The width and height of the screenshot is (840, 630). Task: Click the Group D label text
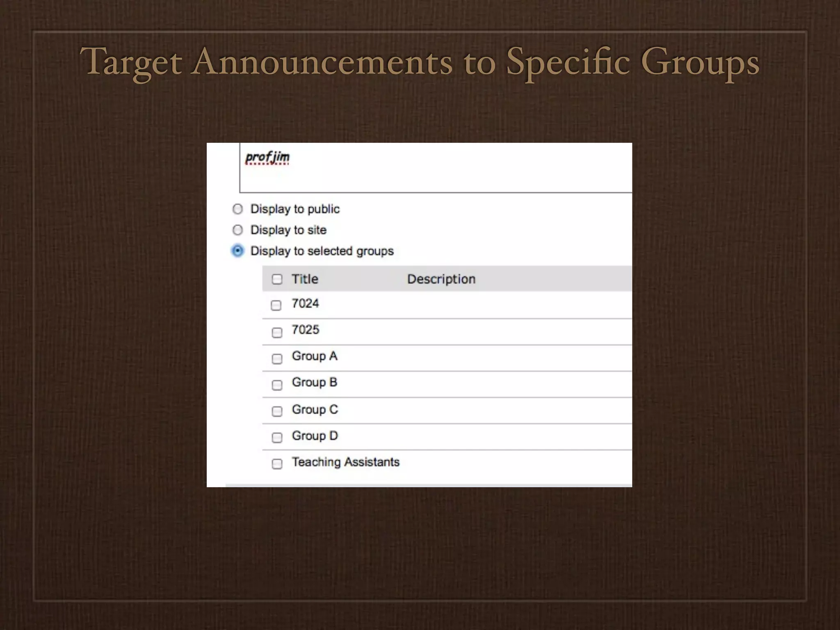[x=315, y=436]
